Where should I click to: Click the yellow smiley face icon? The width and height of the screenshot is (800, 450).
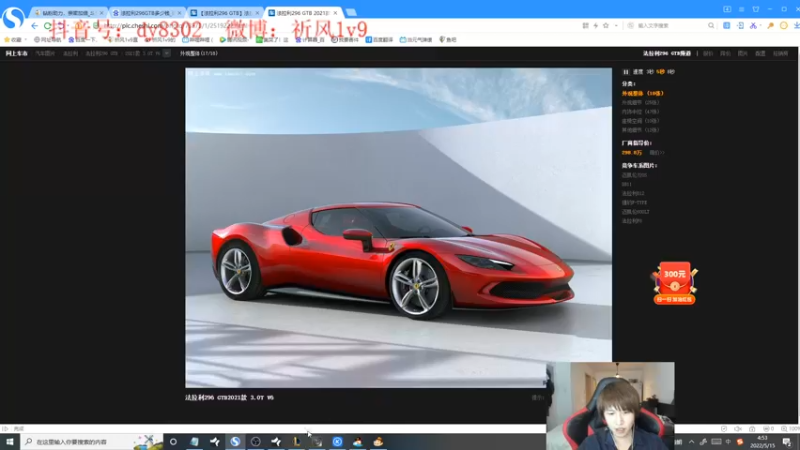coord(784,26)
